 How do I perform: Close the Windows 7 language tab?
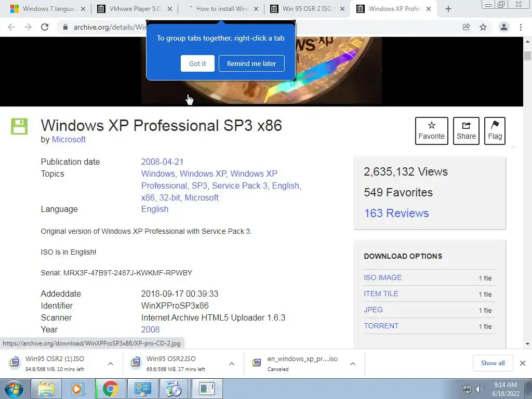(x=83, y=9)
